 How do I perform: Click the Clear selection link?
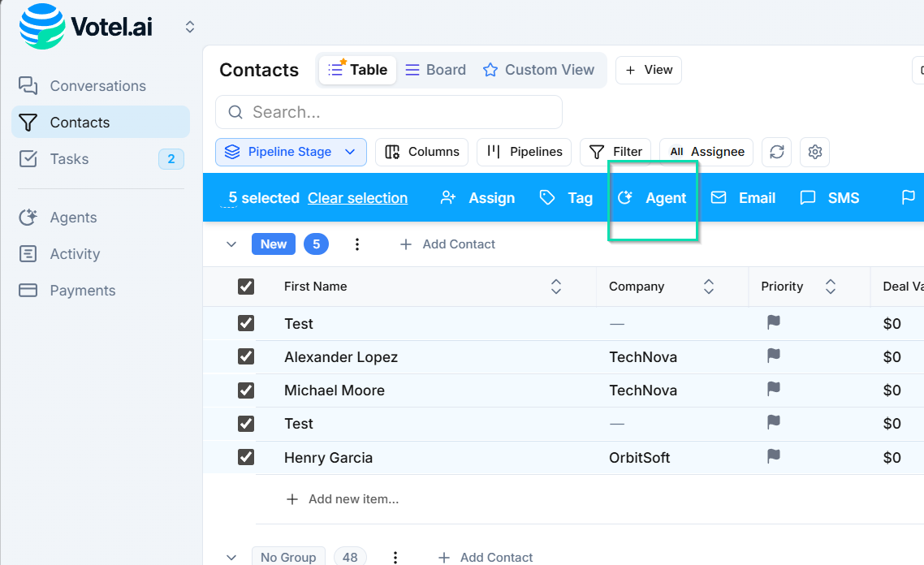357,197
